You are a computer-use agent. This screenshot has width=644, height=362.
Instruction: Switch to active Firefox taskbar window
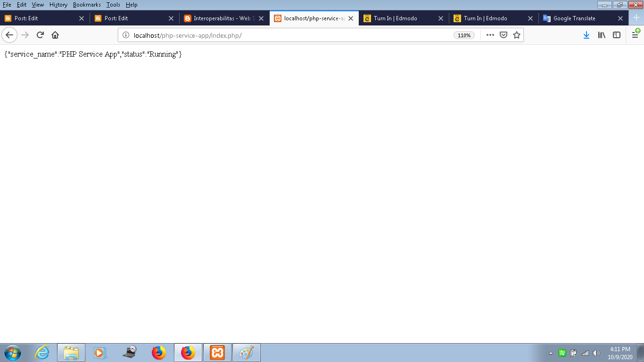pyautogui.click(x=188, y=353)
